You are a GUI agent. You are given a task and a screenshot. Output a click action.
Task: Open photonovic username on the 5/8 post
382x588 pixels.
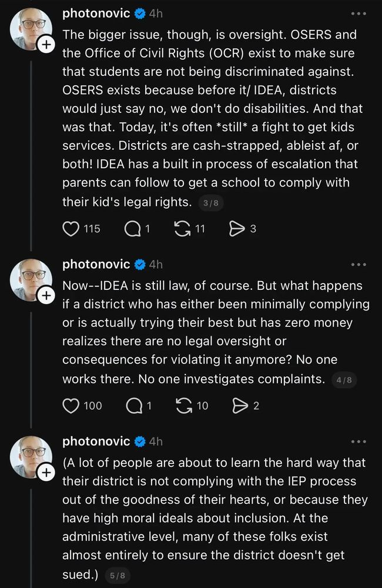(x=96, y=441)
